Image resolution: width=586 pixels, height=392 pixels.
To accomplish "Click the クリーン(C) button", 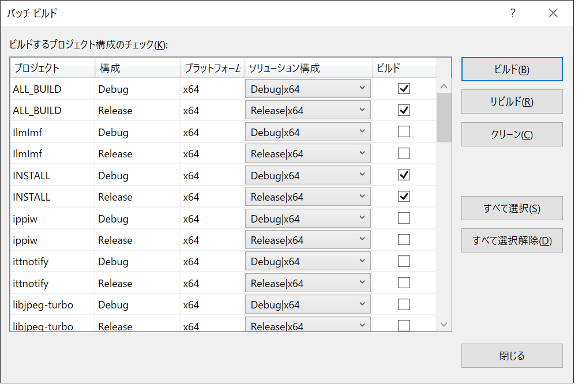I will pos(512,134).
